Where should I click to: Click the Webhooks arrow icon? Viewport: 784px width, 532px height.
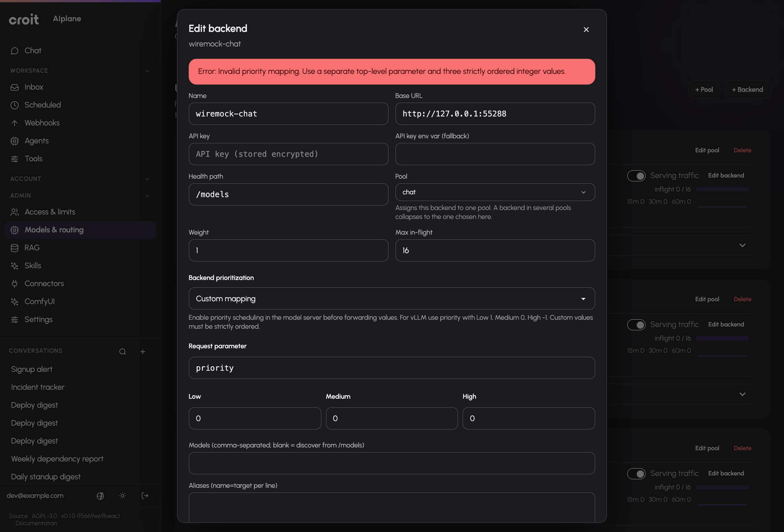(14, 123)
